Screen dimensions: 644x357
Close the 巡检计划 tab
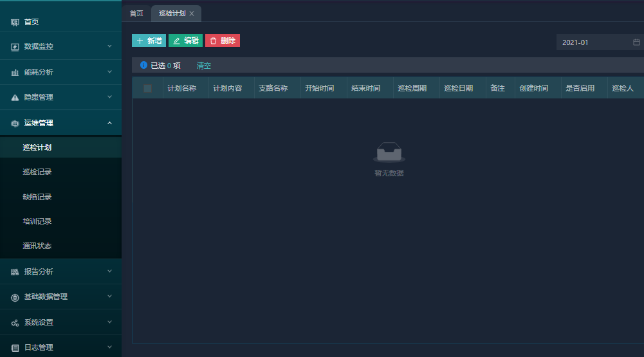tap(192, 14)
